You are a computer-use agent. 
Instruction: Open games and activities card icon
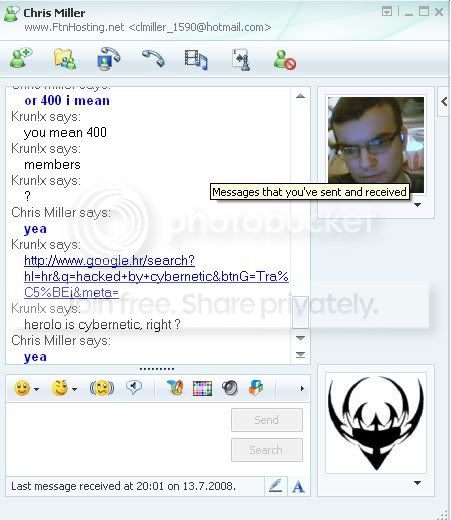[x=241, y=59]
